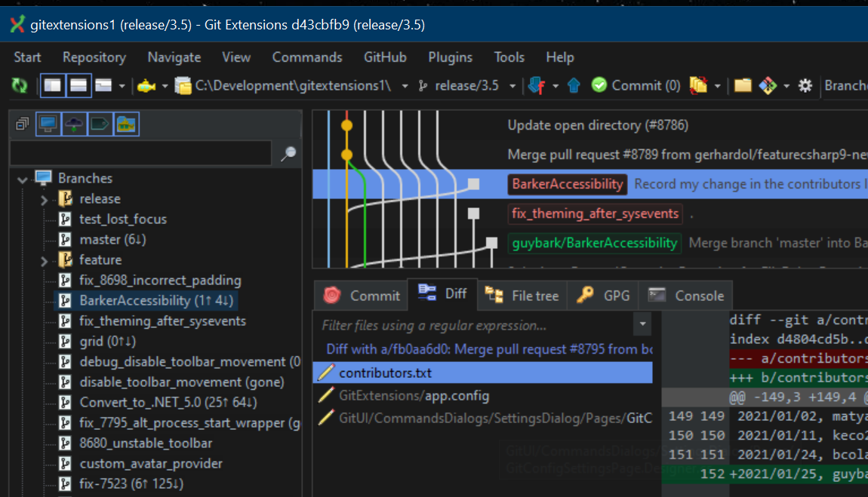868x497 pixels.
Task: Open the file explorer folder icon
Action: tap(743, 86)
